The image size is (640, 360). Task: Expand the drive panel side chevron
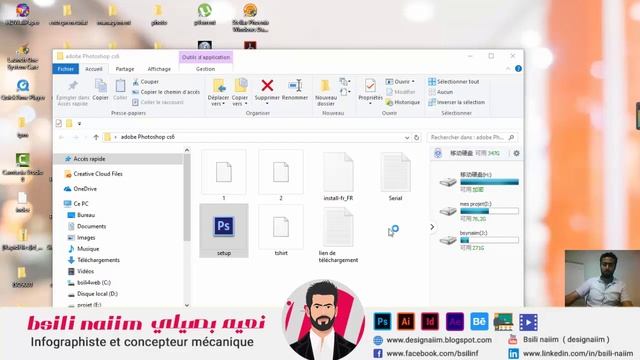click(432, 227)
